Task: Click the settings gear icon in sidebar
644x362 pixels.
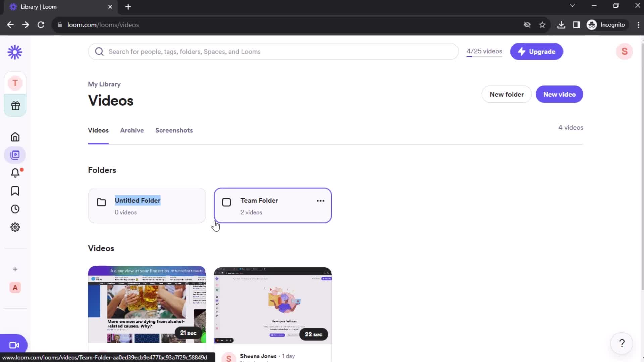Action: click(15, 227)
